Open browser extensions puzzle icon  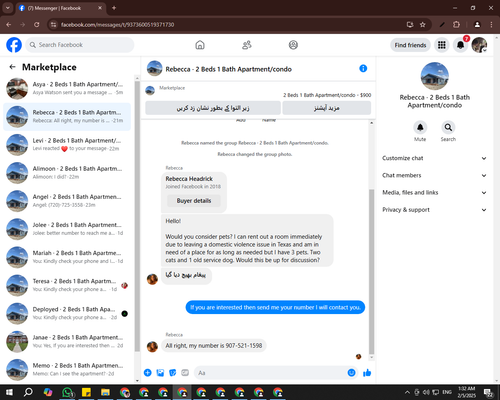tap(456, 25)
